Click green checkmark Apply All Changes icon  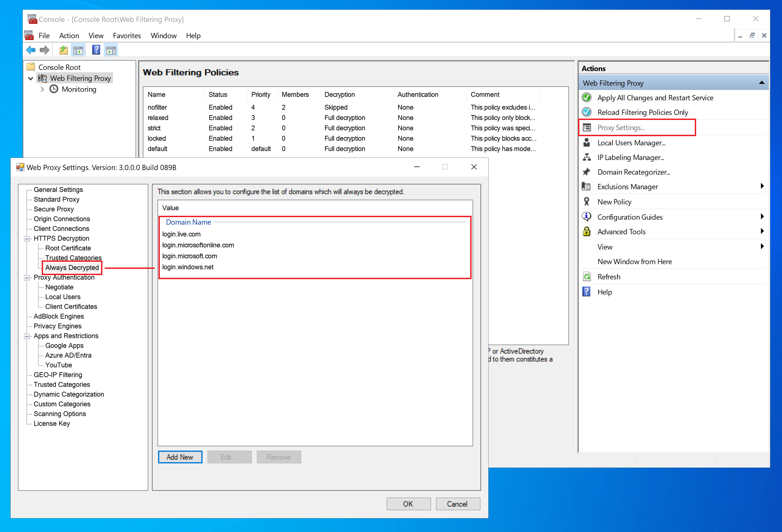(586, 97)
